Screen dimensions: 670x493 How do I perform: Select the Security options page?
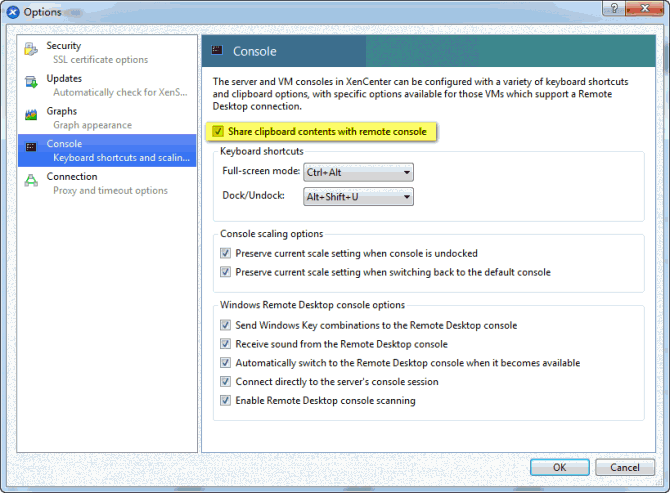point(107,52)
